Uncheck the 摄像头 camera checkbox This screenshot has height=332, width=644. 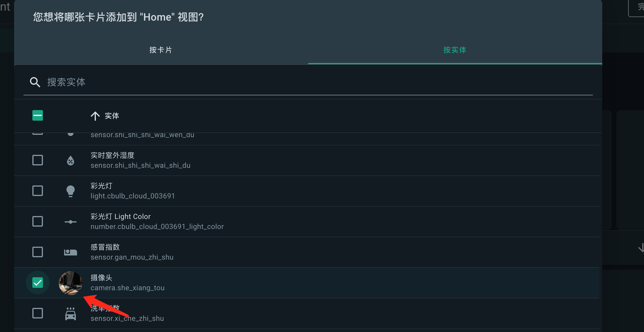(x=38, y=283)
